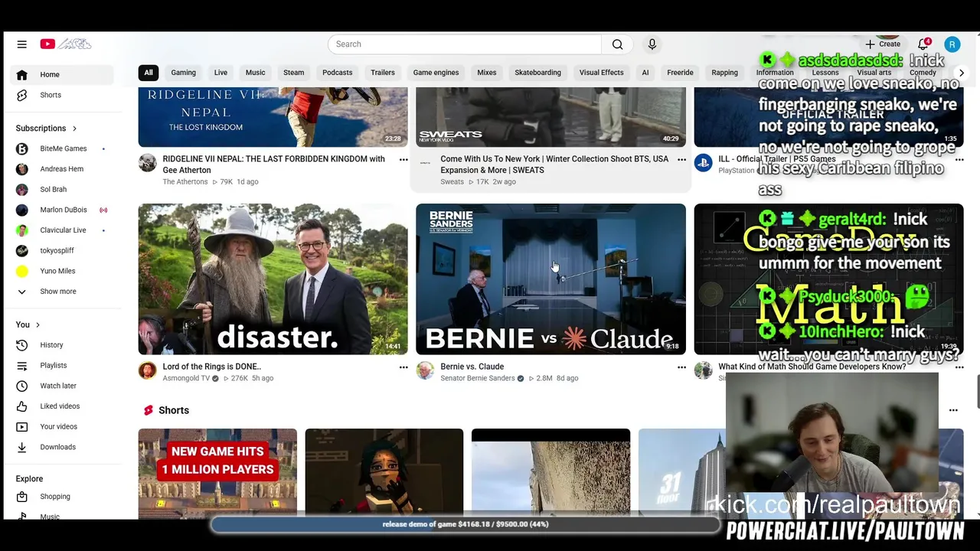Open options for Ridgeline VII Nepal video

403,160
